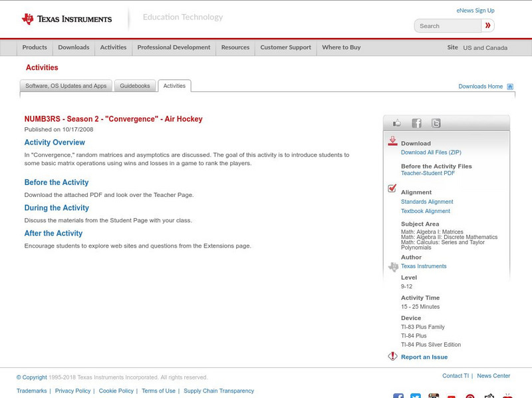The width and height of the screenshot is (532, 398).
Task: Switch to Software, OS Updates and Apps tab
Action: pyautogui.click(x=66, y=86)
